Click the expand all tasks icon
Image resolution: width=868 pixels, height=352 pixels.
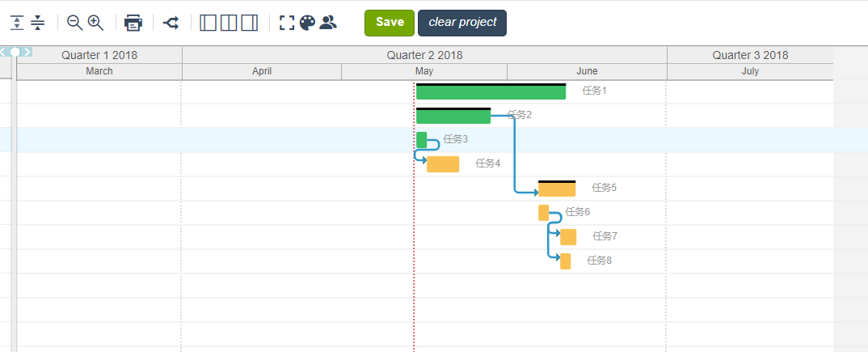tap(17, 23)
